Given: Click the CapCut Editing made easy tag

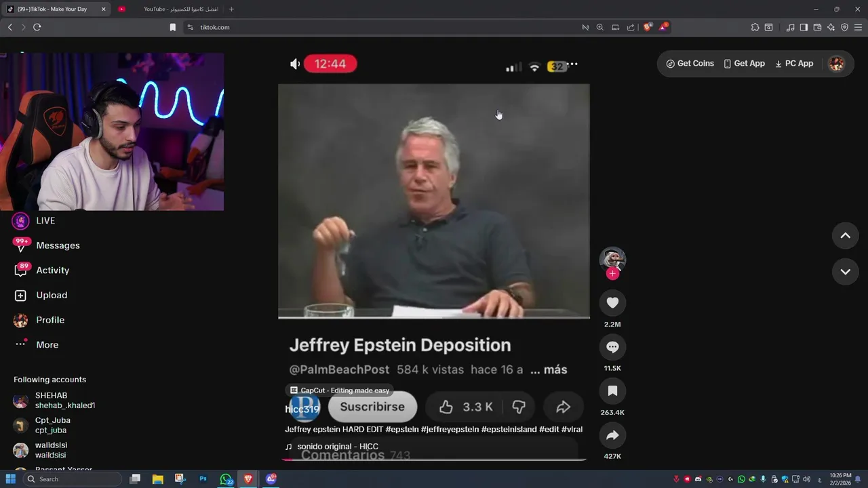Looking at the screenshot, I should [340, 390].
